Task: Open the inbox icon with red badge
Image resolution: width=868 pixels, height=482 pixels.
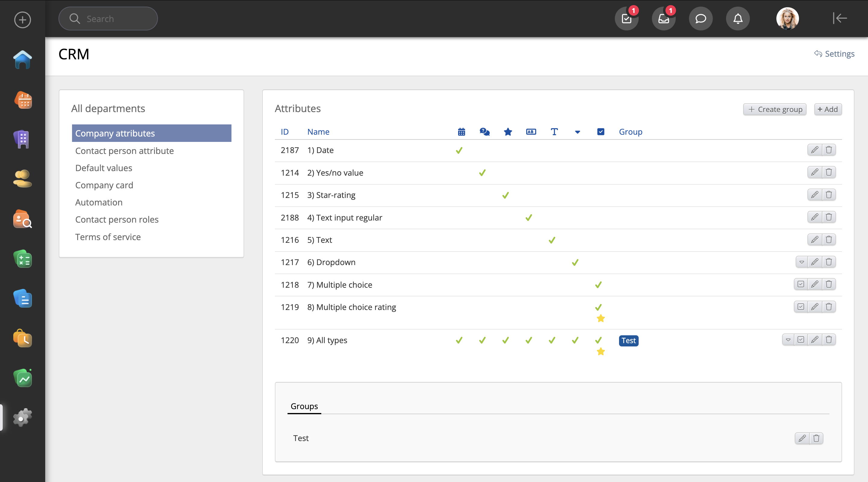Action: point(663,18)
